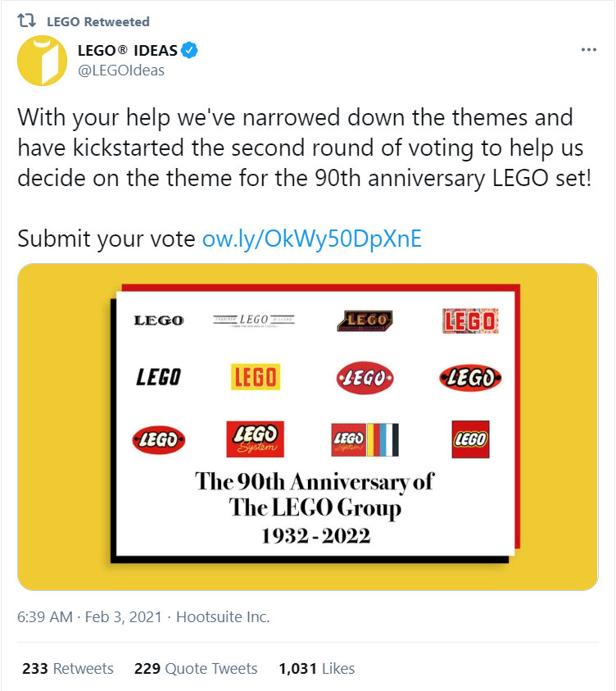The width and height of the screenshot is (616, 691).
Task: Click the Hootsuite Inc. source link
Action: pos(224,616)
